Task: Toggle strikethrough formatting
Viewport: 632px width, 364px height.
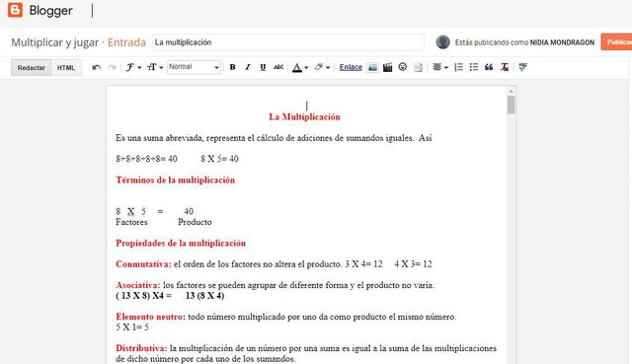Action: pyautogui.click(x=278, y=67)
